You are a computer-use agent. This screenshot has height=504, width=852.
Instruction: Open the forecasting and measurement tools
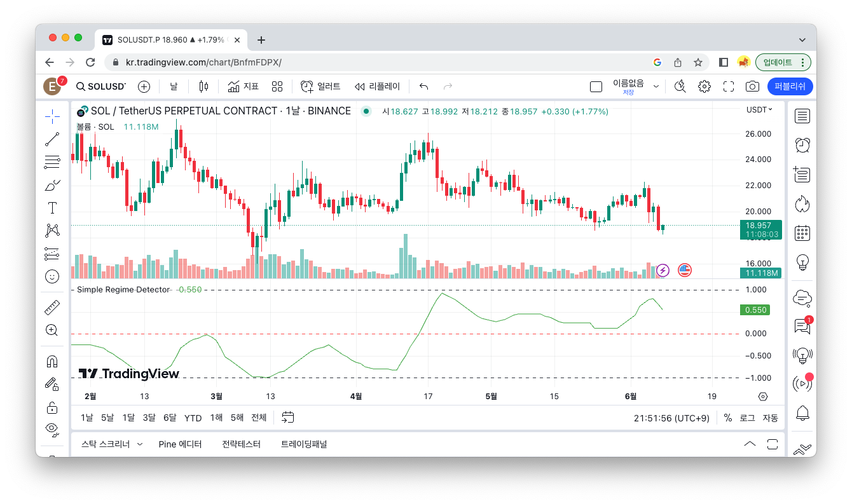(52, 254)
